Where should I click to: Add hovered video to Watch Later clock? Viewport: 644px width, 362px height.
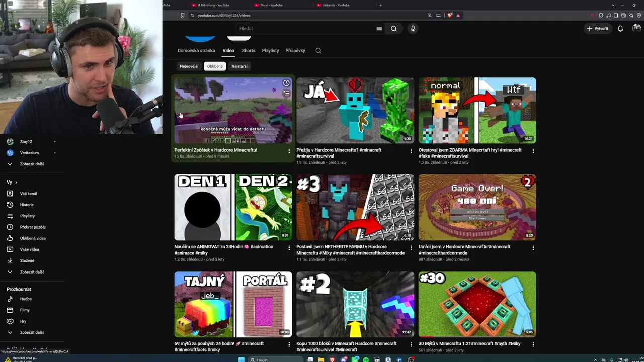(286, 83)
